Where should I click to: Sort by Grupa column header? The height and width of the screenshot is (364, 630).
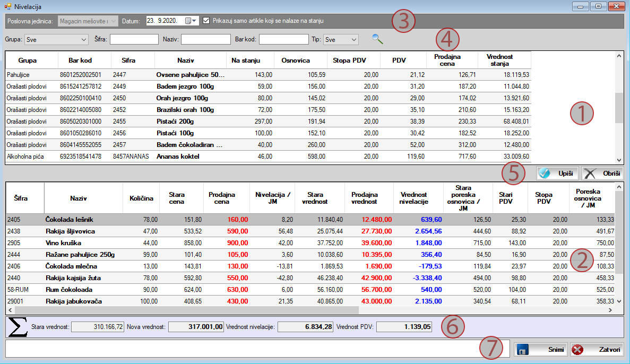(32, 60)
